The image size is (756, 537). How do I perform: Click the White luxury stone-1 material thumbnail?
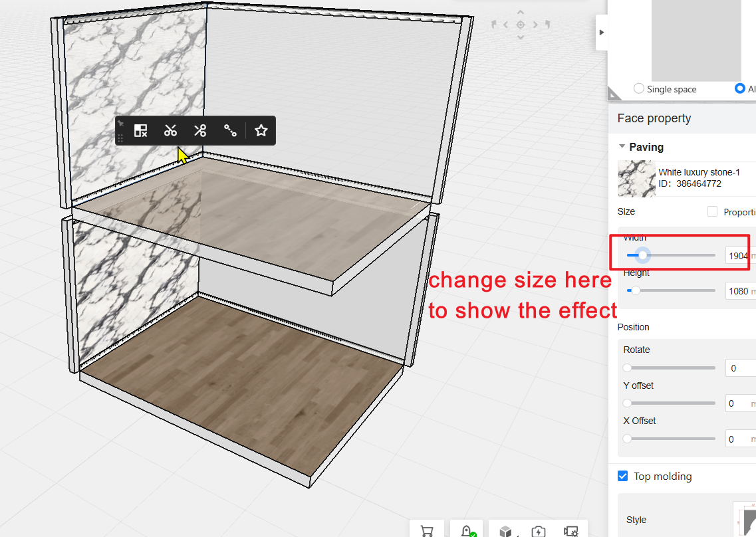(x=636, y=178)
